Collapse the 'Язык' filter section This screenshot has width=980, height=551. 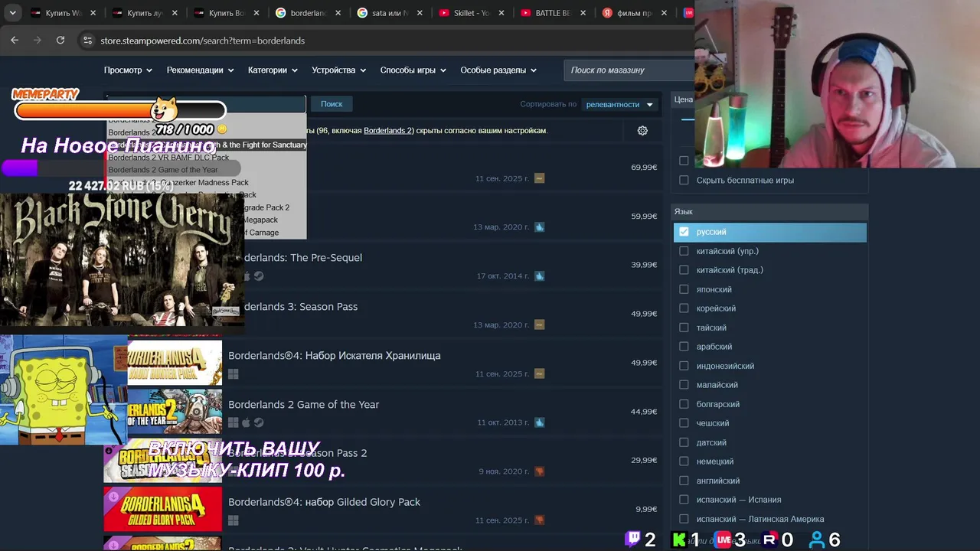coord(769,211)
